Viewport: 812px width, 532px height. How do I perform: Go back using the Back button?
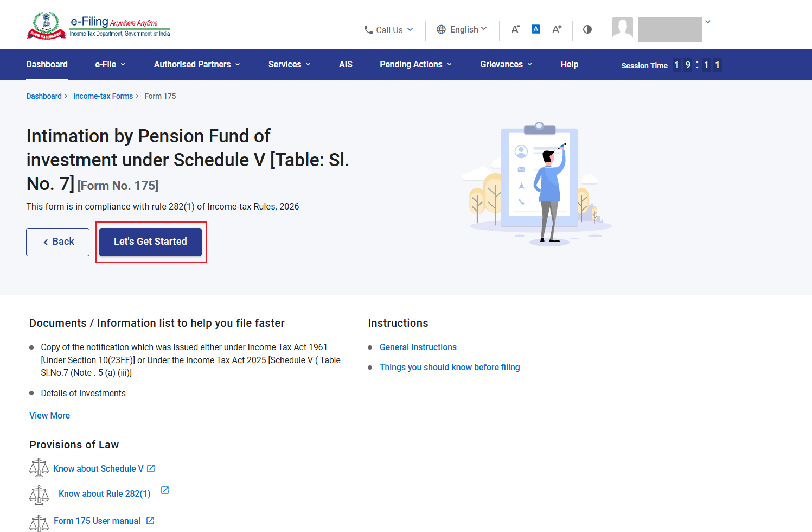(x=58, y=242)
